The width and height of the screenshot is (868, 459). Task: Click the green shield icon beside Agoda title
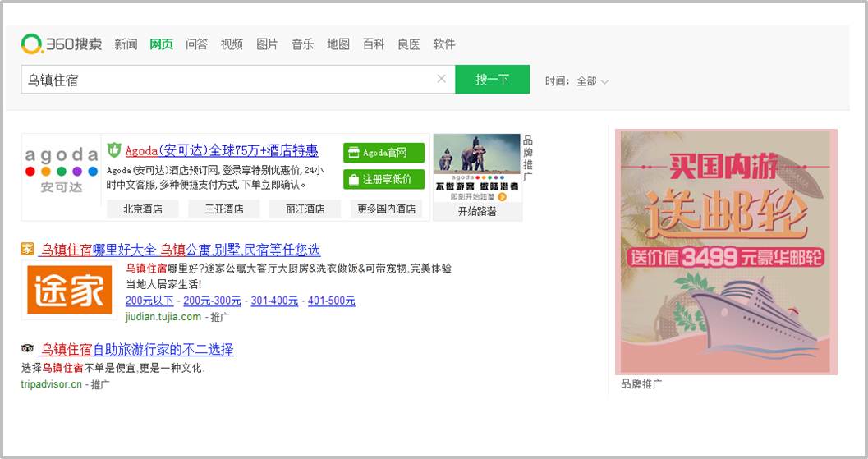(x=114, y=150)
